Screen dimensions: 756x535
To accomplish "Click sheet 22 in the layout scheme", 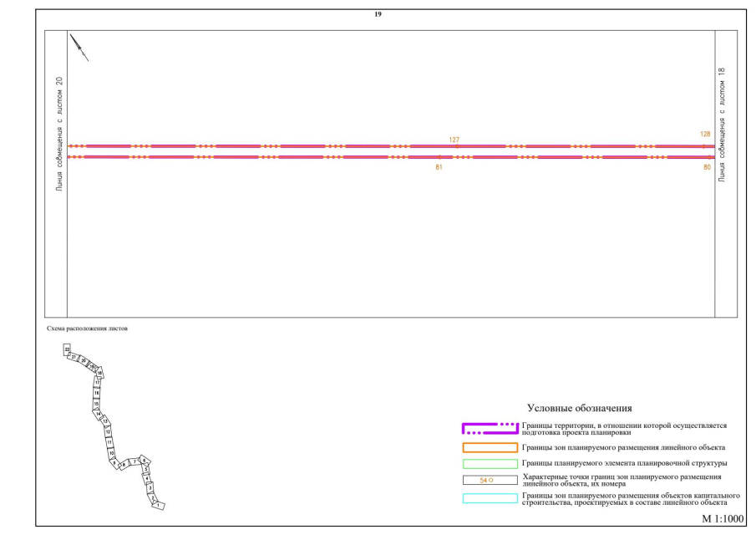I will click(x=68, y=349).
